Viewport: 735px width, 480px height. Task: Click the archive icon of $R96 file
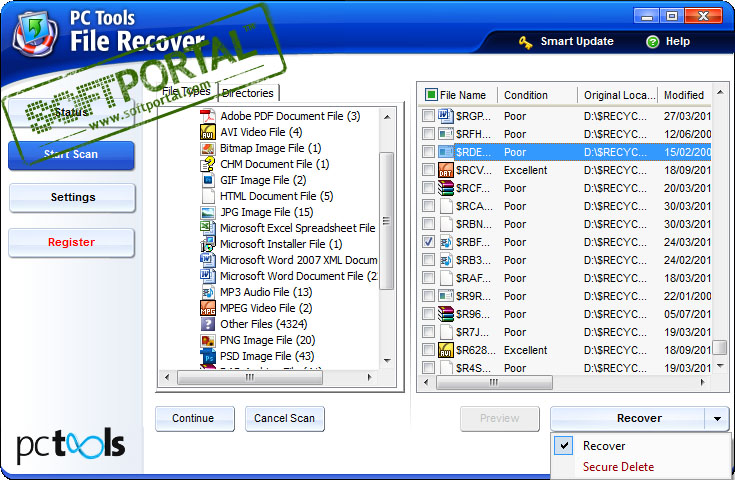pos(445,314)
